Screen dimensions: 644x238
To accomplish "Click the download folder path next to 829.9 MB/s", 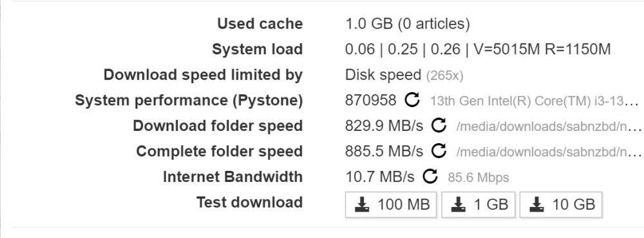I will pyautogui.click(x=549, y=126).
